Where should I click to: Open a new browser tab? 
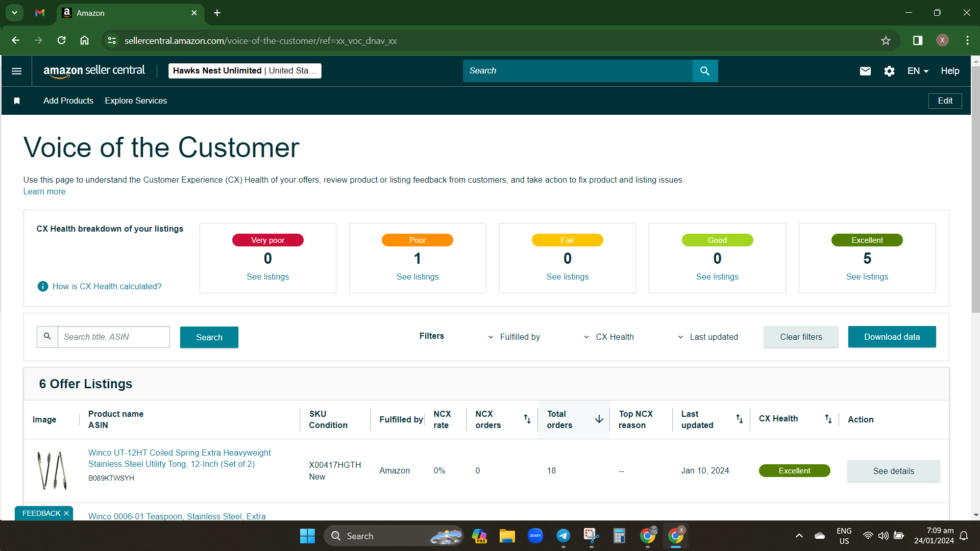(x=217, y=13)
